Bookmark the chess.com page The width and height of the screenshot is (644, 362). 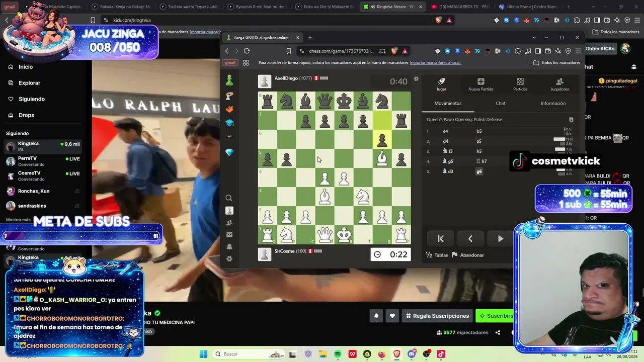coord(289,51)
